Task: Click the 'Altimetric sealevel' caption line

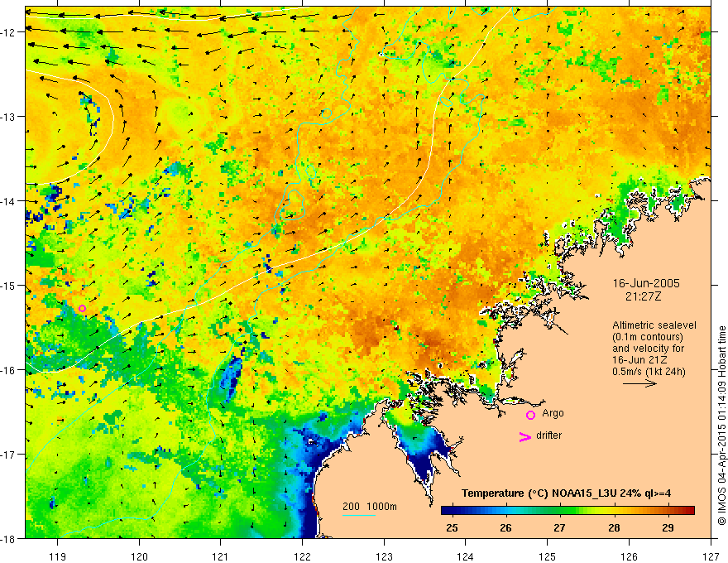Action: point(654,325)
